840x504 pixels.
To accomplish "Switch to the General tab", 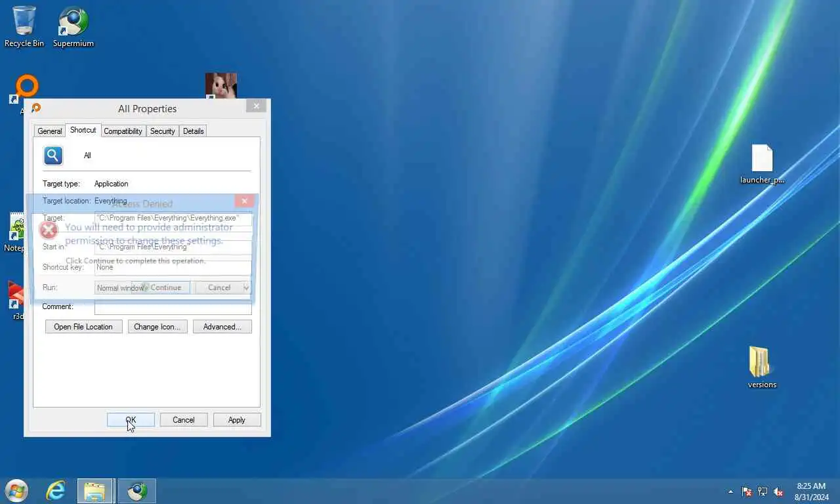I will click(49, 131).
